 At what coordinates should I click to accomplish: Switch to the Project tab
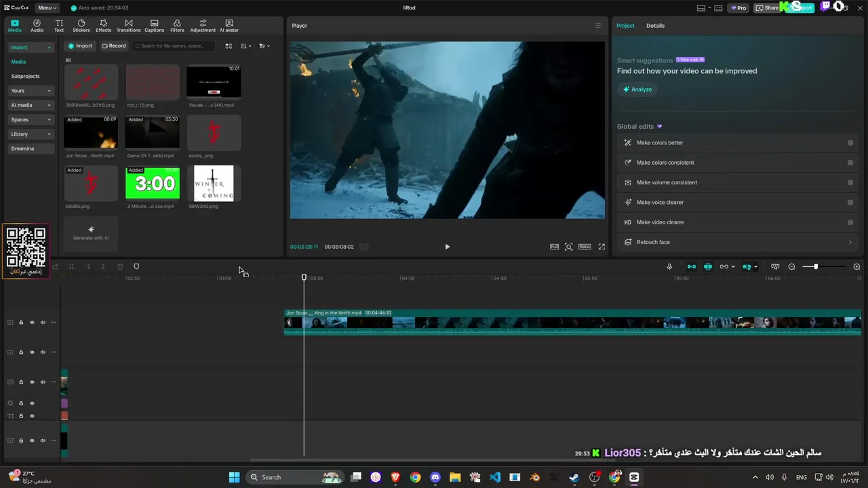point(625,26)
